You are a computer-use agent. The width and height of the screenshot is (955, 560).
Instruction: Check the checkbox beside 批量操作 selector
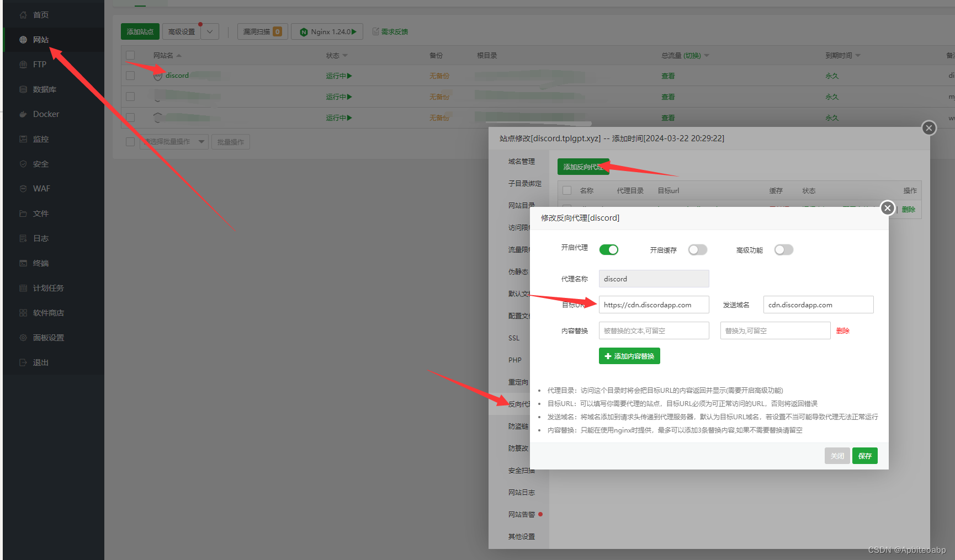coord(130,142)
